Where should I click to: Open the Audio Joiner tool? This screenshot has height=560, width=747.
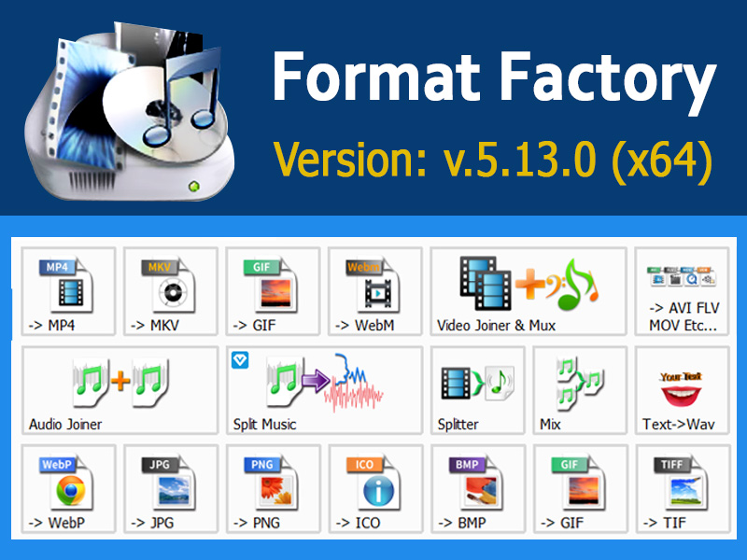[x=119, y=390]
